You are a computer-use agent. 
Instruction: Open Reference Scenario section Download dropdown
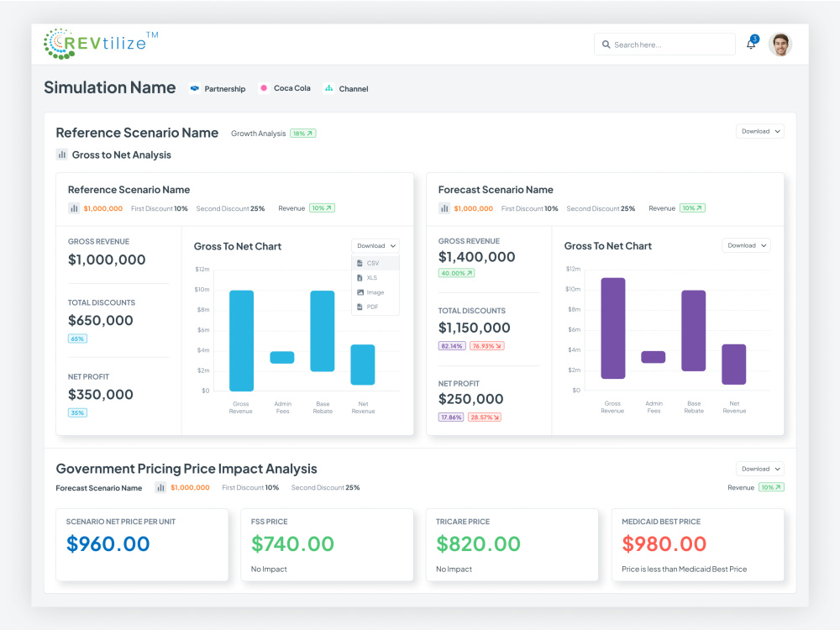[759, 131]
